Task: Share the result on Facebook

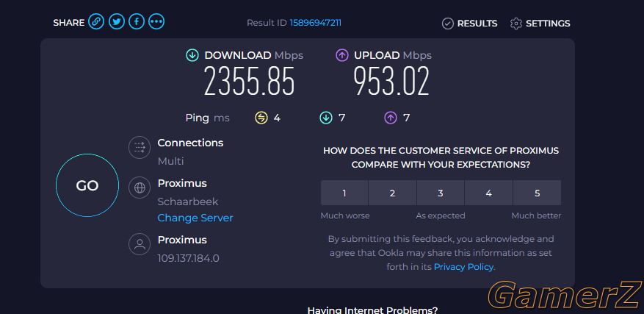Action: point(137,21)
